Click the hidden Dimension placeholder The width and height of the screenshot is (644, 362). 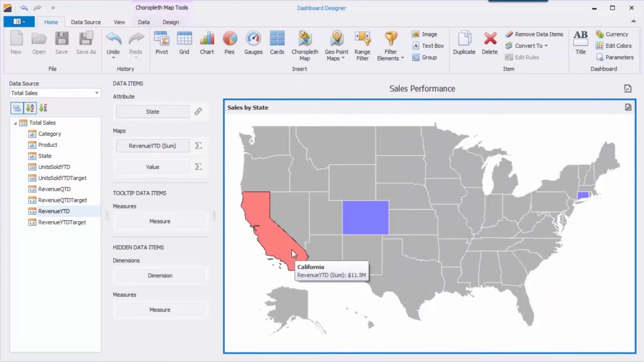point(160,276)
